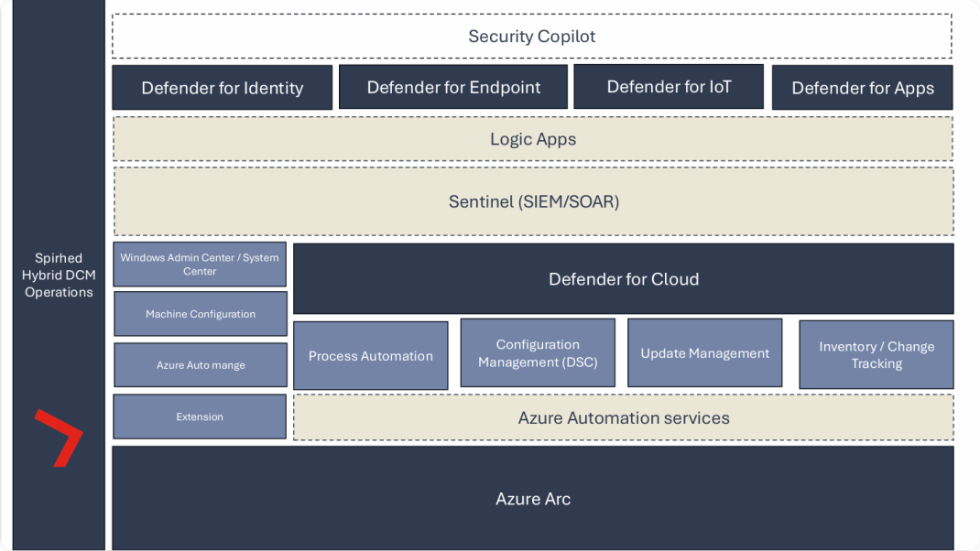The height and width of the screenshot is (551, 980).
Task: Click the Defender for IoT block
Action: point(669,87)
